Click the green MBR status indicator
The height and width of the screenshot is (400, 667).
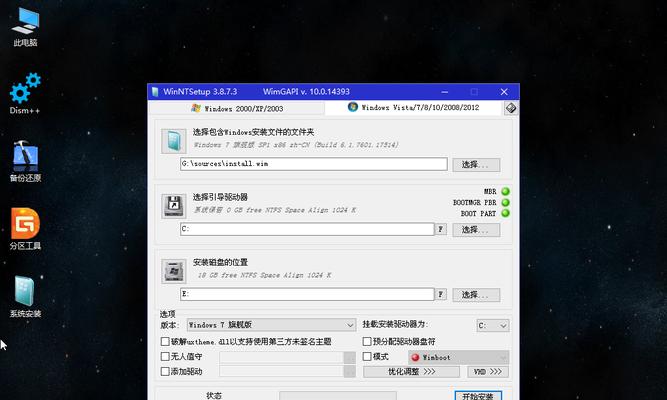point(505,191)
